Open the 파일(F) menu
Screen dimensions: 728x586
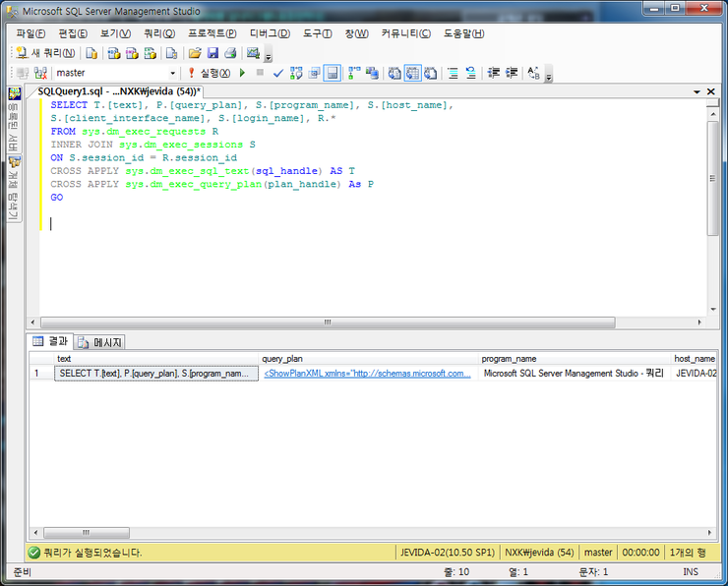pos(30,33)
